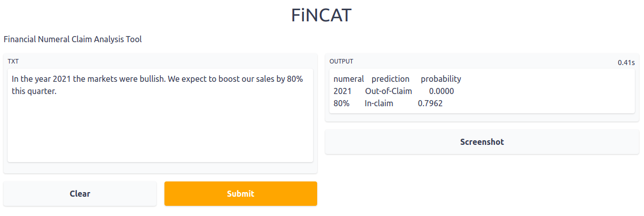The image size is (644, 216).
Task: Click the 0.7962 probability value
Action: coord(430,104)
